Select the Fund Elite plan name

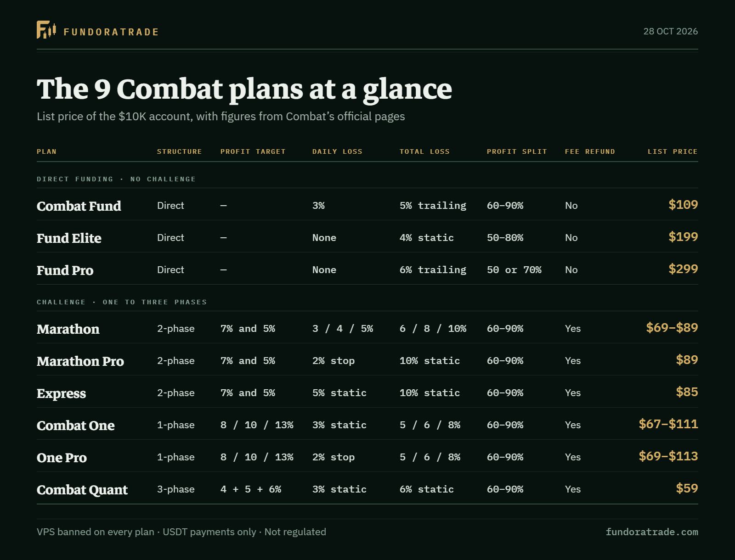tap(69, 238)
